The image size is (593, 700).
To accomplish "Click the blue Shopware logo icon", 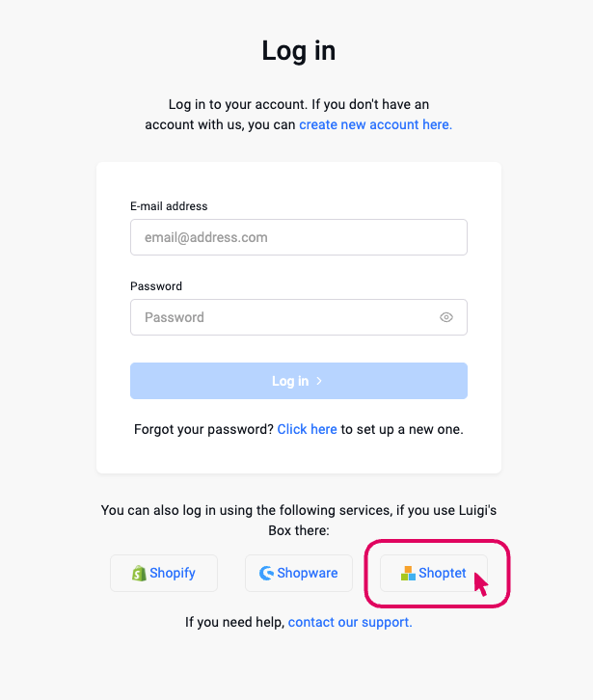I will tap(267, 573).
